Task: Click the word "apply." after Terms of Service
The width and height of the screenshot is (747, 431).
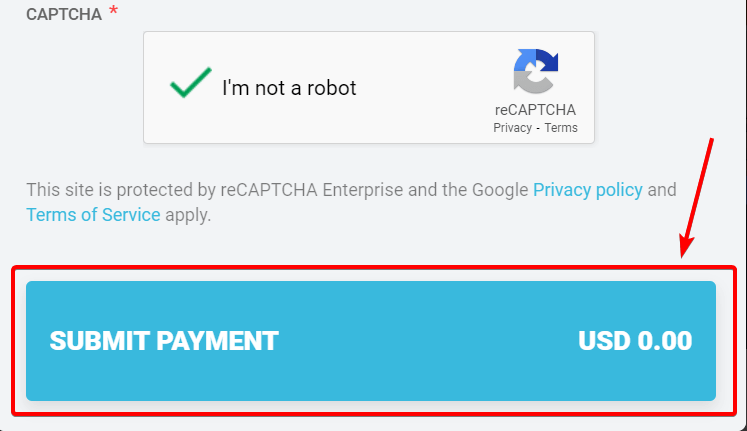Action: (188, 214)
